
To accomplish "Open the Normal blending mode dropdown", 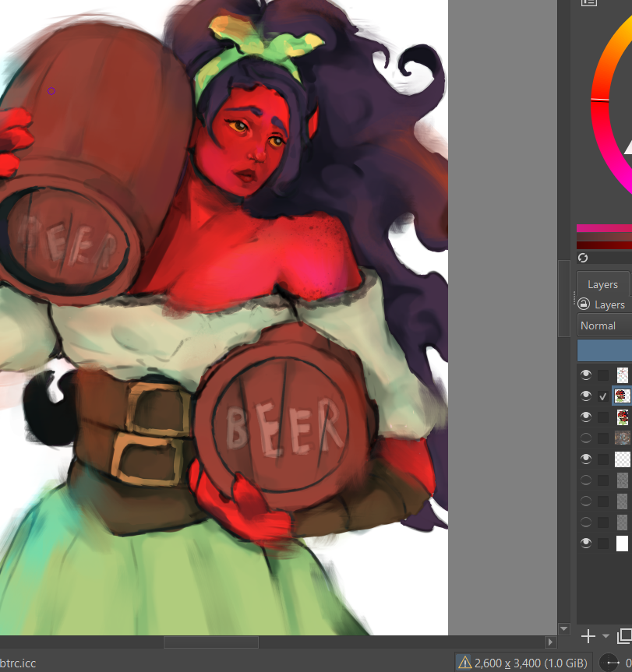I will (x=605, y=325).
